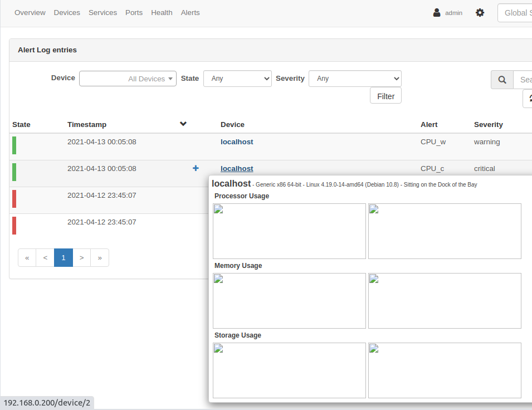
Task: Open the settings gear in the navbar
Action: coord(480,12)
